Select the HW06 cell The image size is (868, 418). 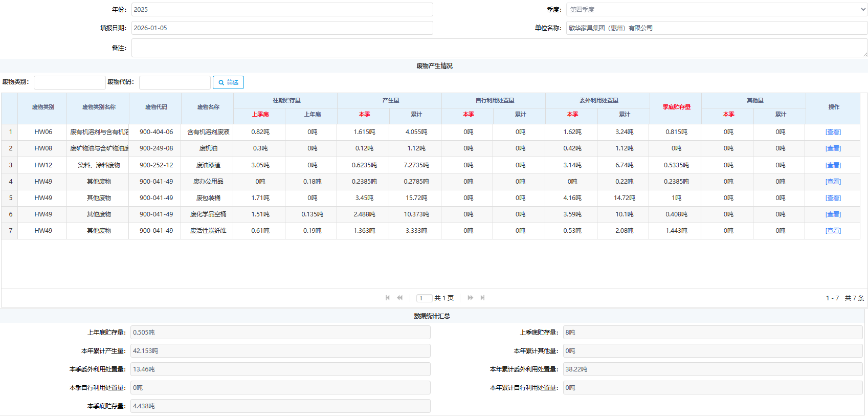43,132
